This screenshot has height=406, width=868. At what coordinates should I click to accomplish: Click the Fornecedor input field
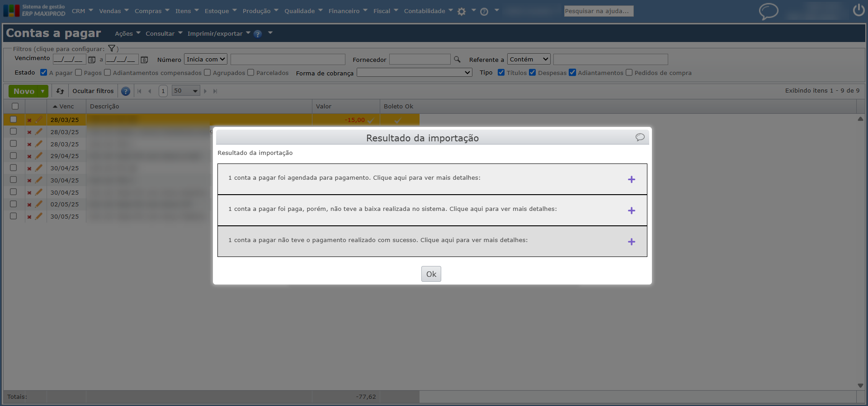[420, 59]
